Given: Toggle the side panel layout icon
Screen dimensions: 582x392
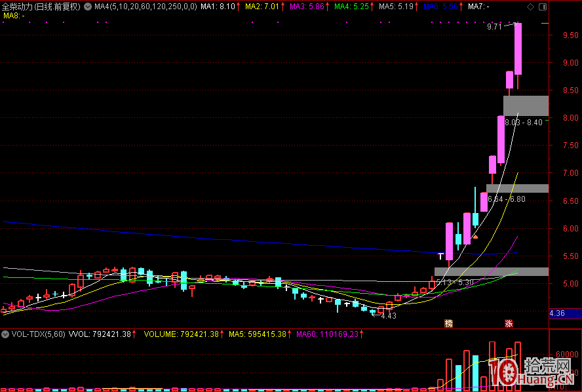Looking at the screenshot, I should coord(542,7).
